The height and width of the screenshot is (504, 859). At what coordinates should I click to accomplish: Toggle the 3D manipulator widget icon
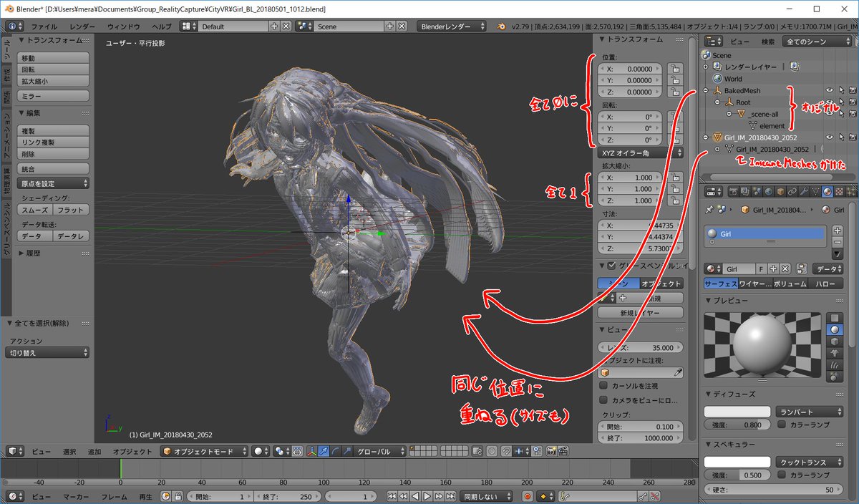(311, 451)
